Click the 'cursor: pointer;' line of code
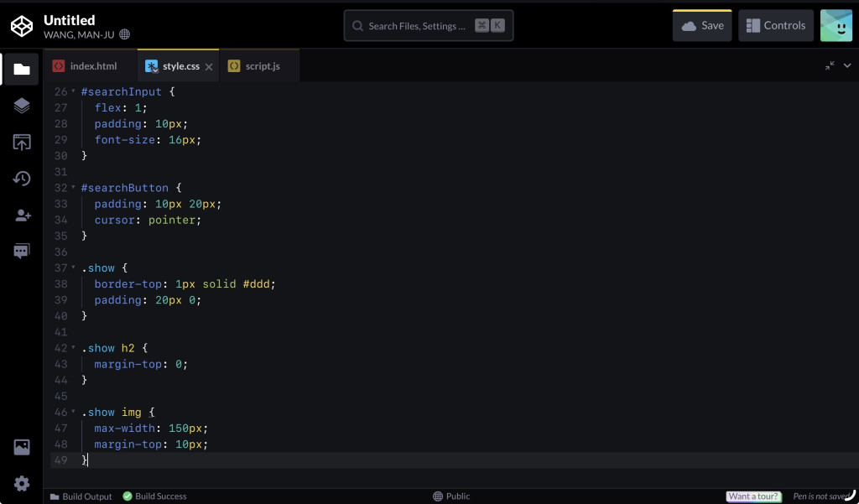 [148, 220]
